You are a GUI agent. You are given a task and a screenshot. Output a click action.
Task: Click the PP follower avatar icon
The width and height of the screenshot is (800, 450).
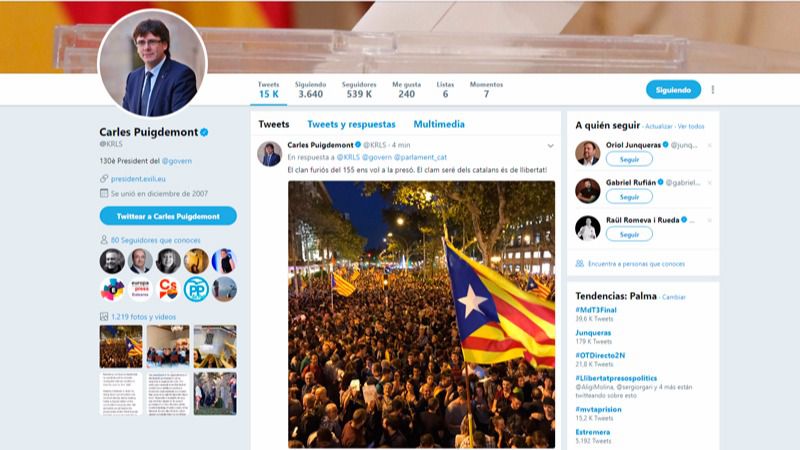pos(196,289)
